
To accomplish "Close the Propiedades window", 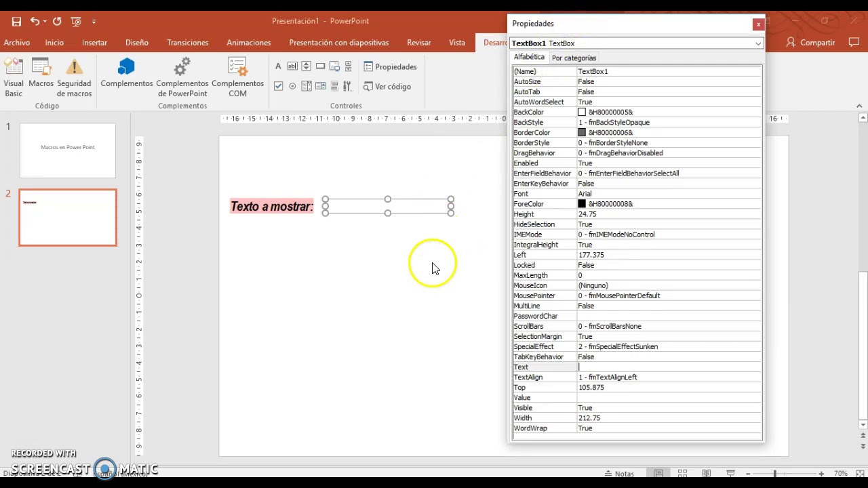I will click(758, 24).
